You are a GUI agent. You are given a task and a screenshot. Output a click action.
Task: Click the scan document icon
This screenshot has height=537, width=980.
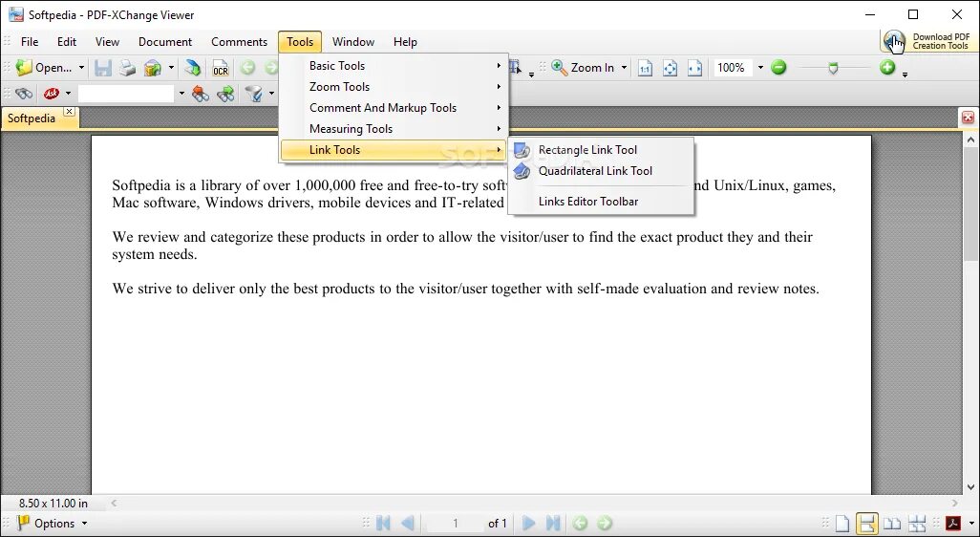click(193, 68)
